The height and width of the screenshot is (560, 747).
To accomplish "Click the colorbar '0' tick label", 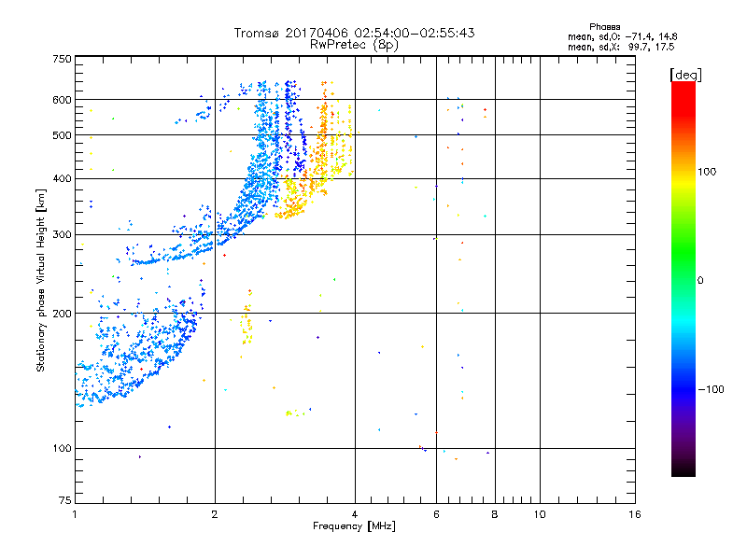I will (x=700, y=281).
